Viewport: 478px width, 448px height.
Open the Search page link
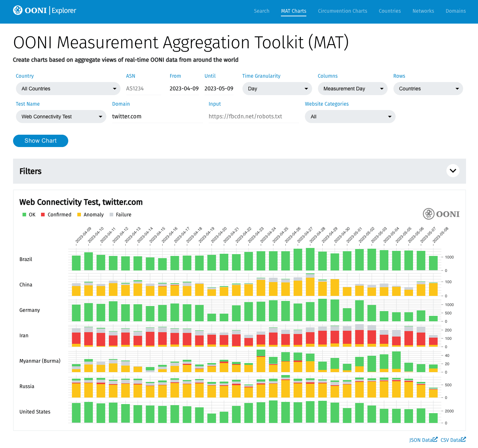(261, 11)
